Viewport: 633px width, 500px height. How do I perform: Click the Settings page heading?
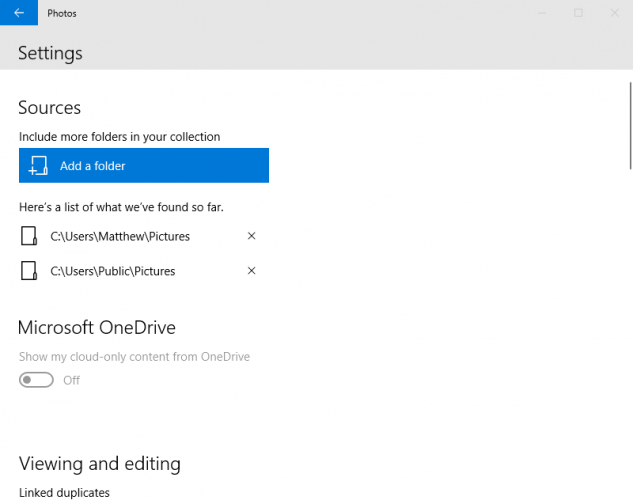(x=50, y=53)
